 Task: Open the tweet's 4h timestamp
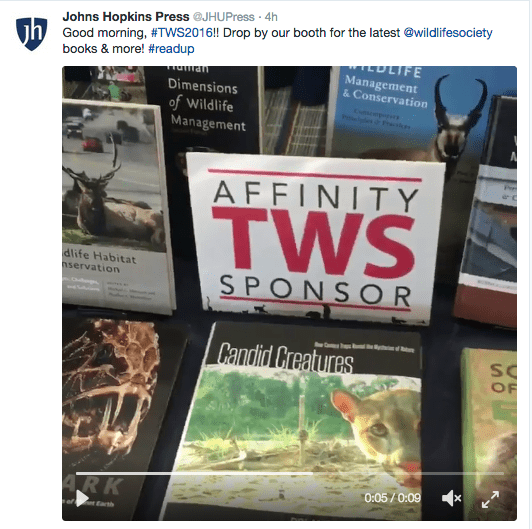271,17
